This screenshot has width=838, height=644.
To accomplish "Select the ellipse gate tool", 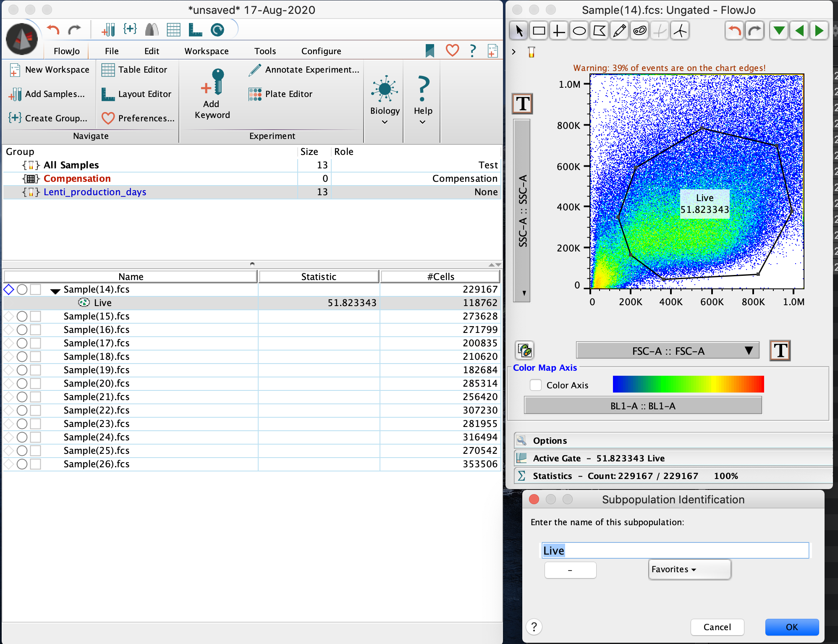I will tap(579, 30).
